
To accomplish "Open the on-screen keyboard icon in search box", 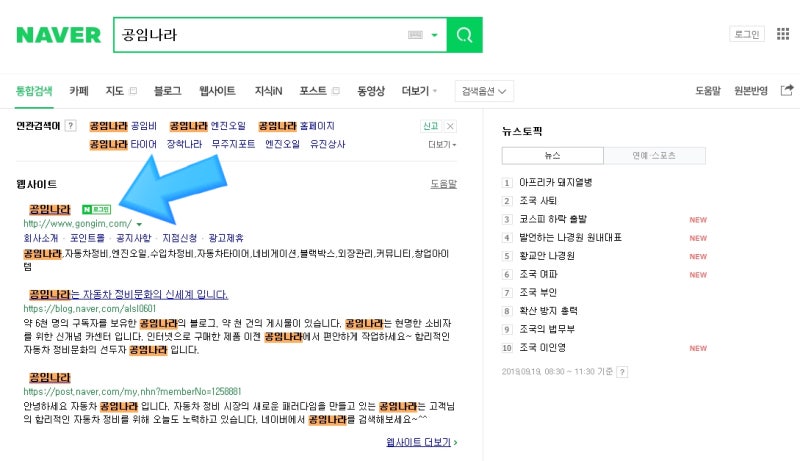I will click(415, 35).
